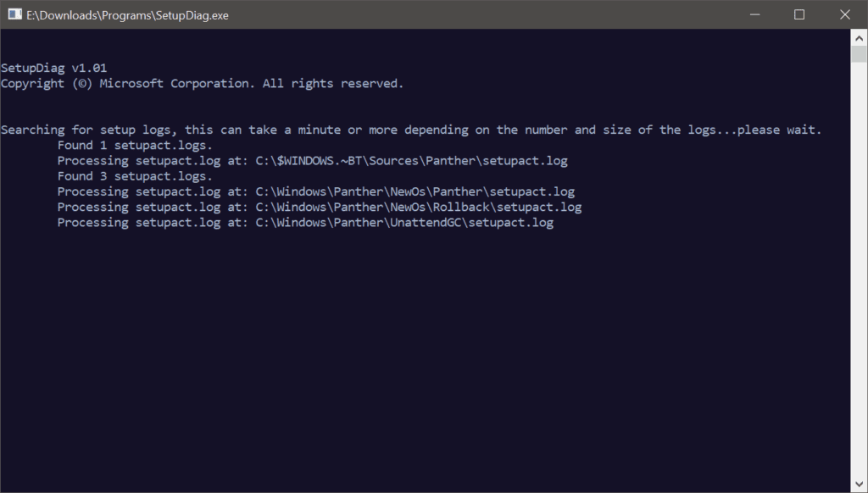This screenshot has width=868, height=493.
Task: Click the E:\Downloads\Programs\SetupDiag.exe title text
Action: [127, 14]
